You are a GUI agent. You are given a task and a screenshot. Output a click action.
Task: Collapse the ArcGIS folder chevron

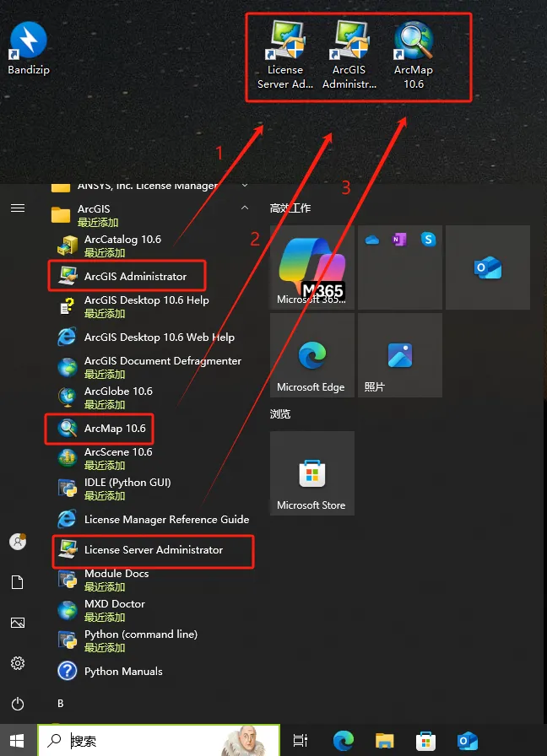[245, 208]
